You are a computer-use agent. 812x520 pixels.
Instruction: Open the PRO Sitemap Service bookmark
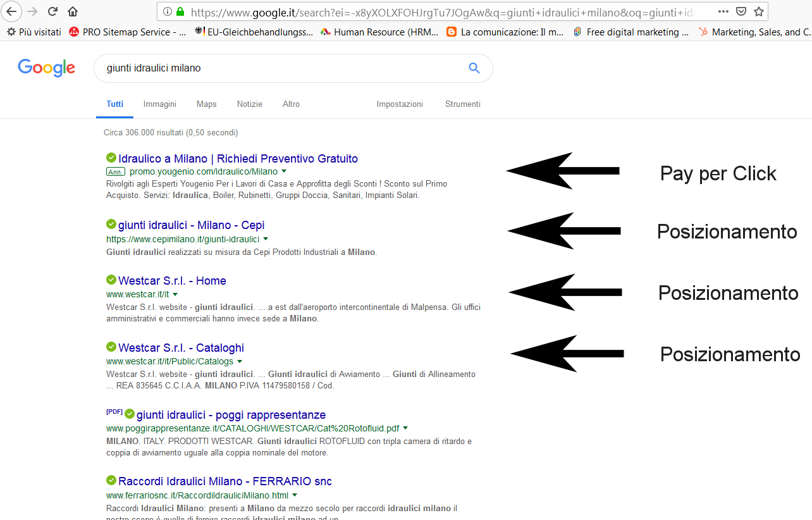pos(127,32)
